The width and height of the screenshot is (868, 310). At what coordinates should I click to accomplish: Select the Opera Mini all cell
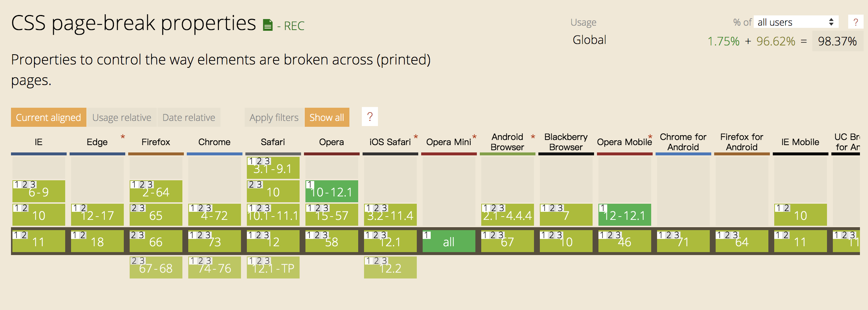pos(449,241)
